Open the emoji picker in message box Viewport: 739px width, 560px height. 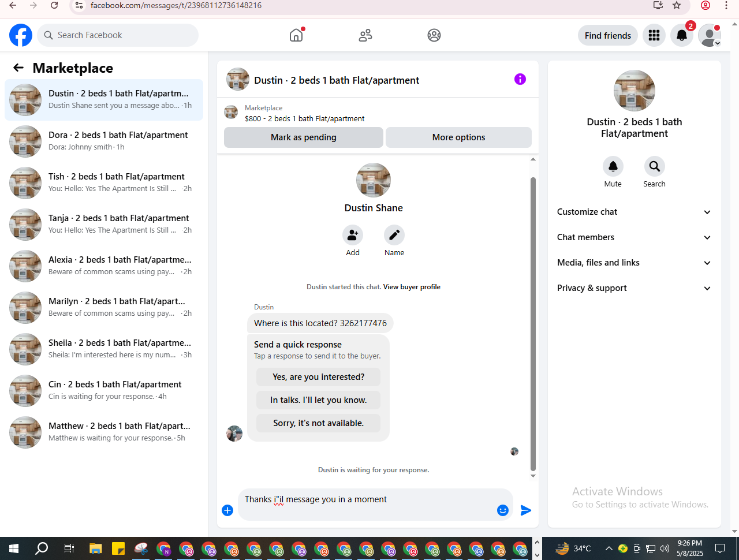pyautogui.click(x=503, y=510)
